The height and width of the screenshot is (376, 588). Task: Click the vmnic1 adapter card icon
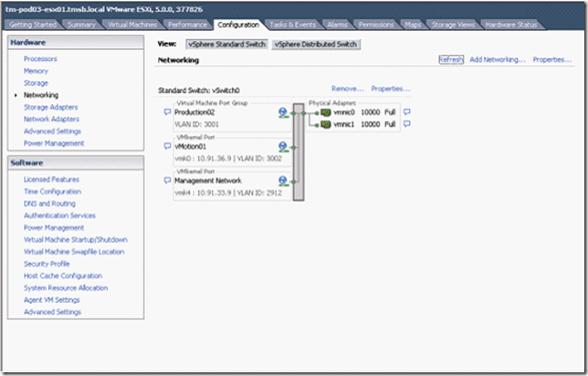click(x=325, y=124)
